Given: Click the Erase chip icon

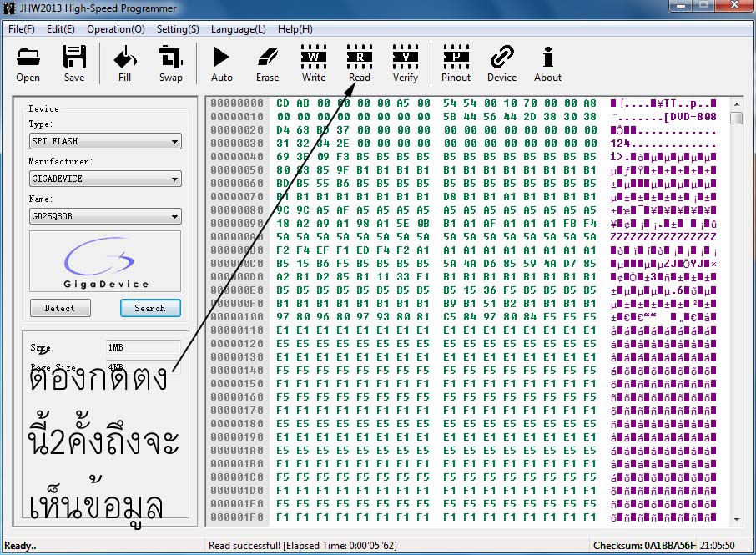Looking at the screenshot, I should [267, 63].
